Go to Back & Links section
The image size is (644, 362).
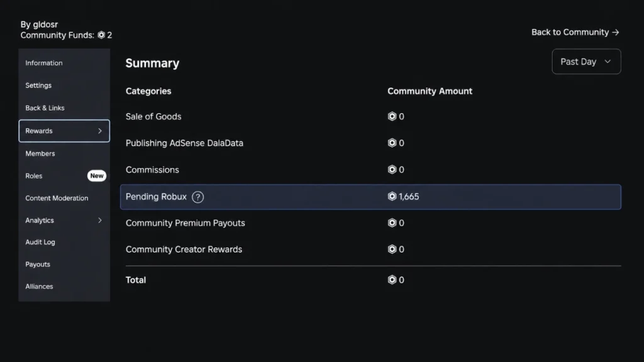pyautogui.click(x=64, y=108)
